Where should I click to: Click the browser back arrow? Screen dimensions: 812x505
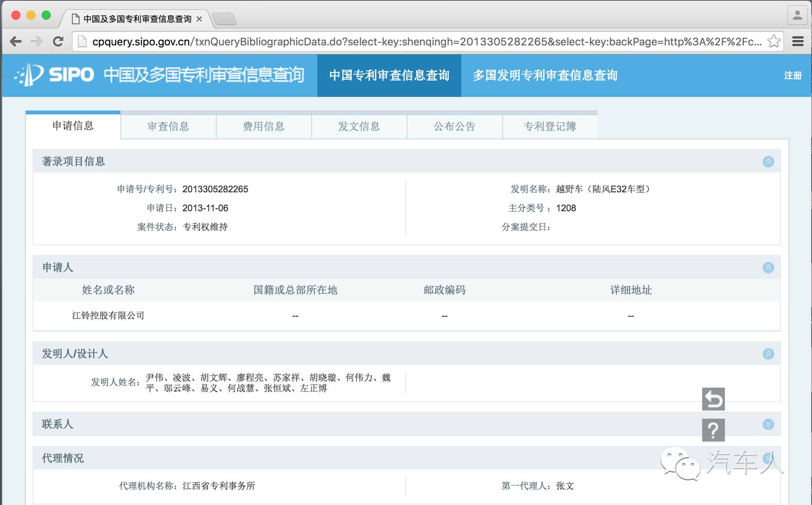point(16,42)
